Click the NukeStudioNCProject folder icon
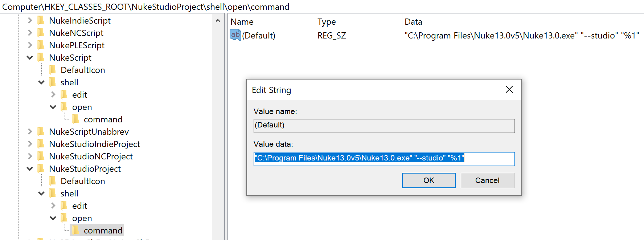This screenshot has height=240, width=644. [41, 156]
